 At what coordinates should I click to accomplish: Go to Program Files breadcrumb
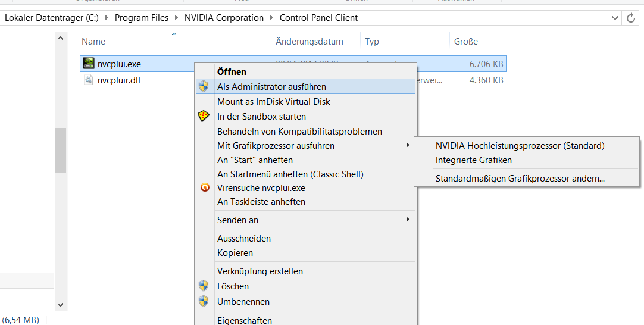(x=142, y=18)
